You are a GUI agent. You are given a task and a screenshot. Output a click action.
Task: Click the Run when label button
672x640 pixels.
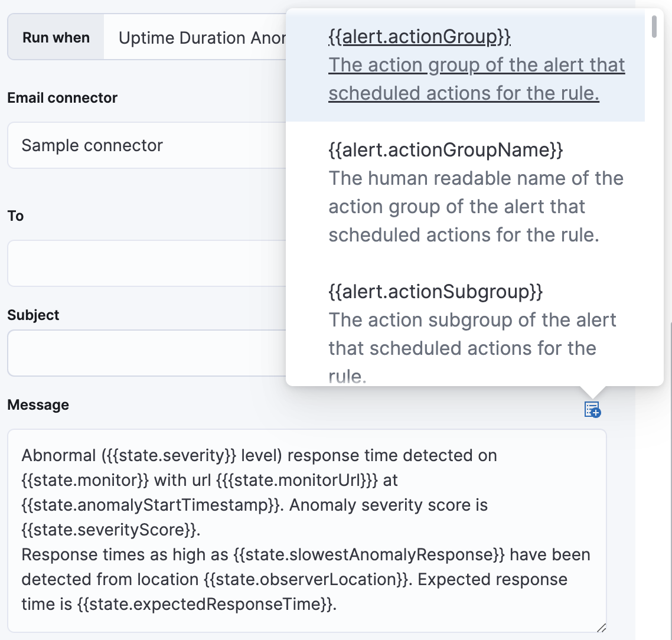click(x=55, y=37)
